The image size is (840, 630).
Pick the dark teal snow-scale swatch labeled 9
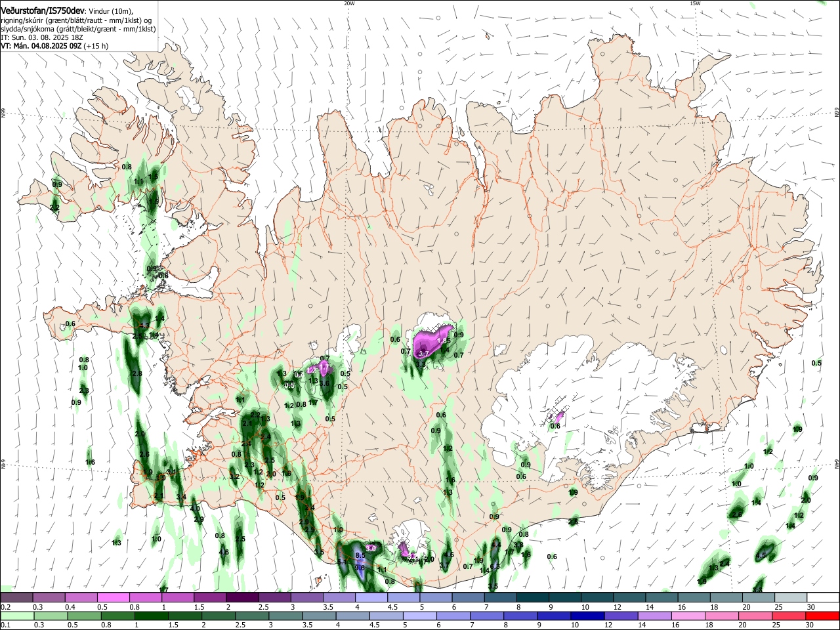click(565, 598)
